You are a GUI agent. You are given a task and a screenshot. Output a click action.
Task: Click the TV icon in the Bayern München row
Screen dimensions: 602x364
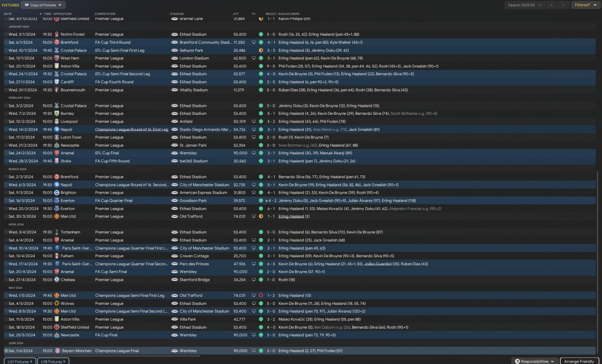[254, 351]
